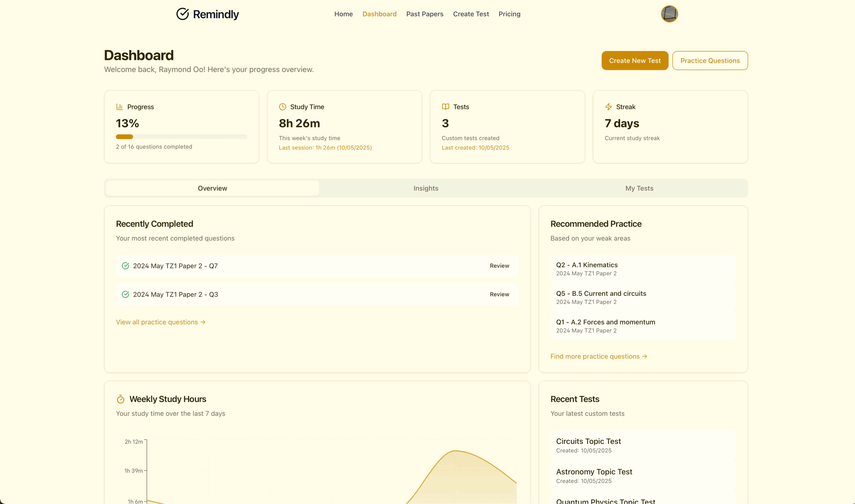
Task: Open Past Papers in navigation
Action: (425, 14)
